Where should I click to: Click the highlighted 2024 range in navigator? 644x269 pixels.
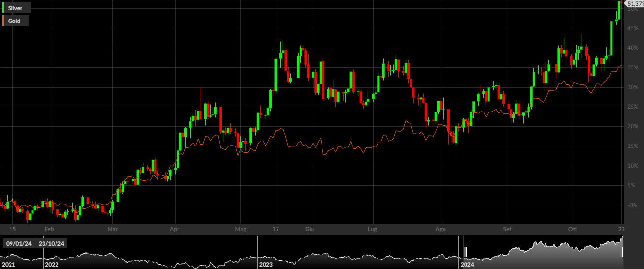click(x=544, y=252)
